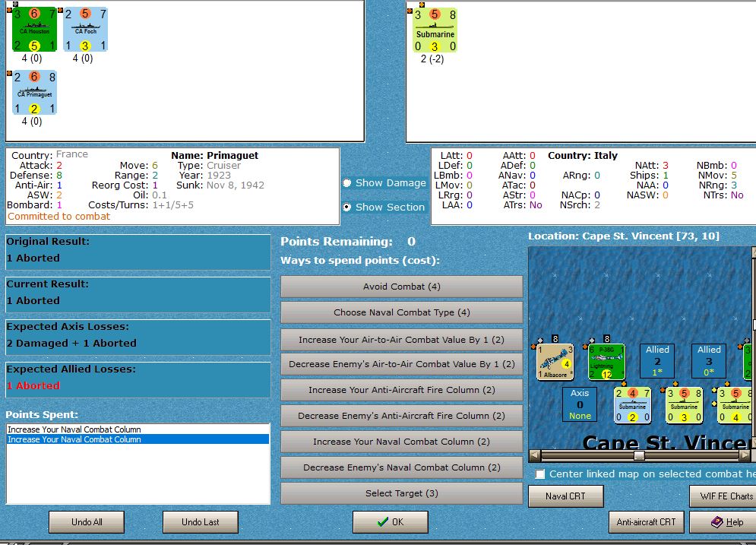756x545 pixels.
Task: Click Decrease Enemy's Anti-Aircraft Fire Column button
Action: click(x=402, y=416)
